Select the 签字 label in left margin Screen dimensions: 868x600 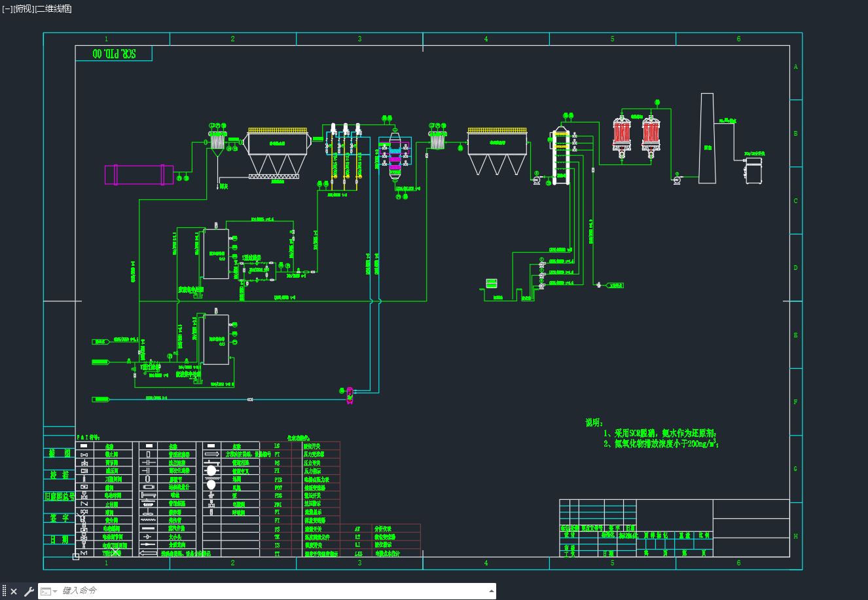[60, 518]
